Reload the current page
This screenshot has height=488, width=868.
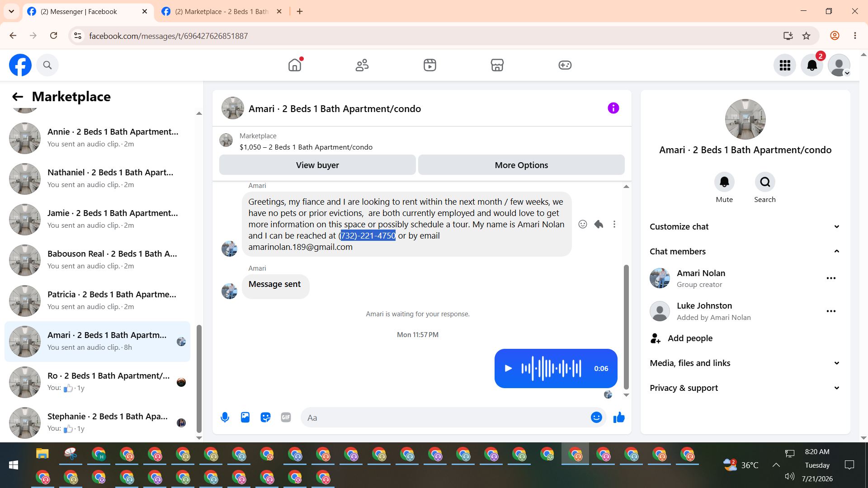[53, 36]
